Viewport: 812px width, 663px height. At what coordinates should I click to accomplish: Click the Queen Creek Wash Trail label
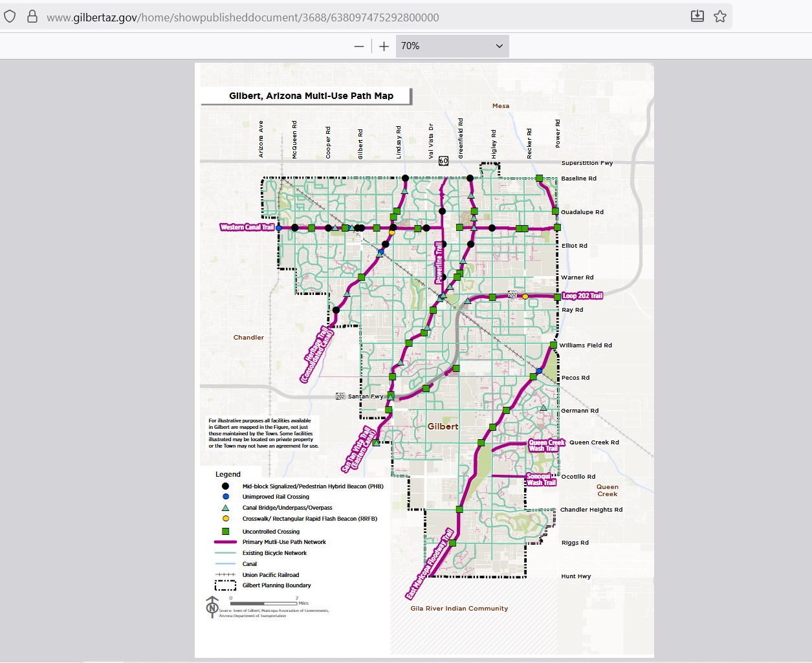546,446
